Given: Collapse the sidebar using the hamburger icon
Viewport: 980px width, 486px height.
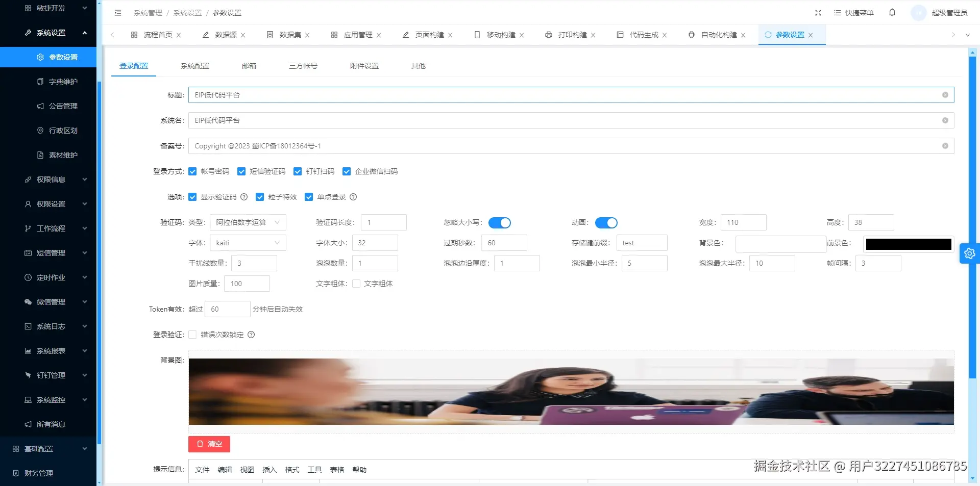Looking at the screenshot, I should coord(118,13).
